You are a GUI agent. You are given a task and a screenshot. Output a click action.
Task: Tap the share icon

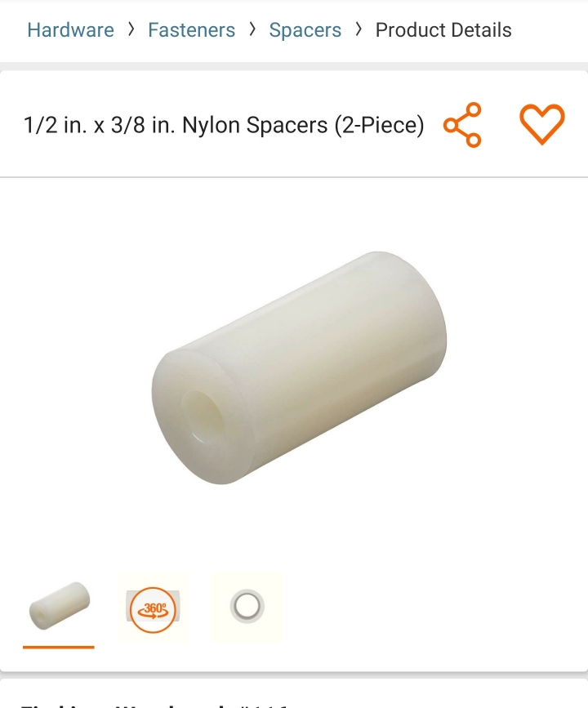click(x=462, y=125)
